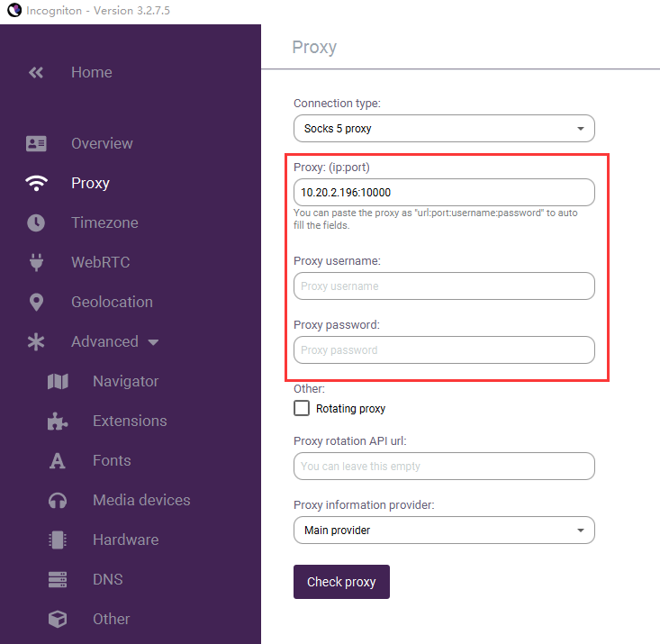Collapse the Advanced section arrow
Screen dimensions: 660x644
click(x=154, y=342)
